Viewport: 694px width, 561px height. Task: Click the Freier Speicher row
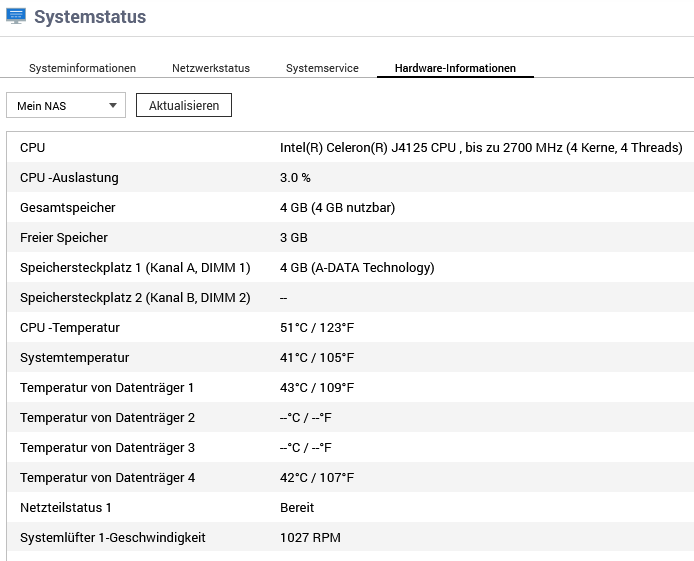(x=350, y=238)
